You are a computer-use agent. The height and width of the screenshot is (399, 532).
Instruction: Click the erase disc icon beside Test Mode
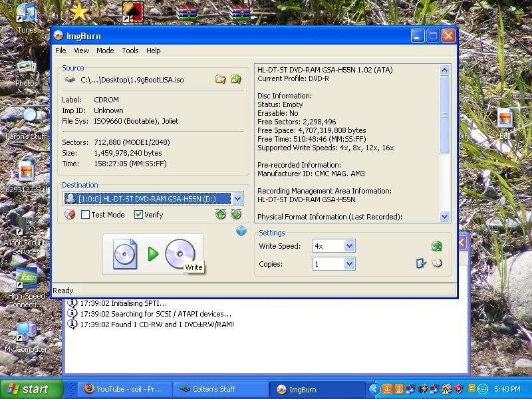click(70, 214)
